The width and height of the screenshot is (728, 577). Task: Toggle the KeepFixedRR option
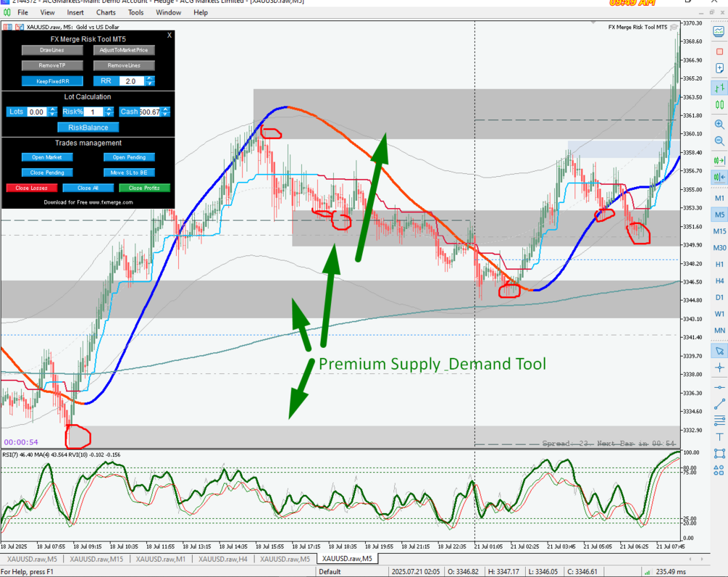pyautogui.click(x=52, y=81)
